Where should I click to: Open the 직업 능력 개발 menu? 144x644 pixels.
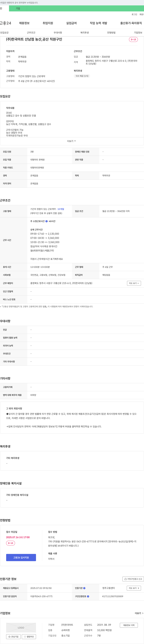[x=99, y=23]
